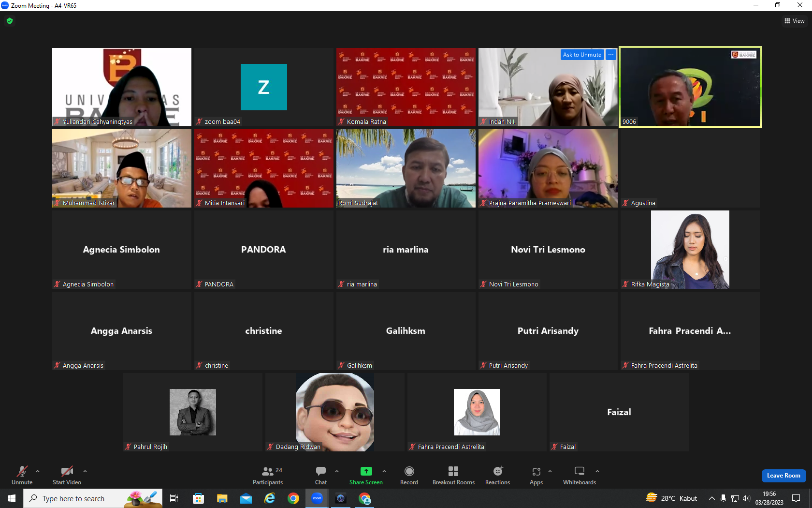The height and width of the screenshot is (508, 812).
Task: Click the Leave Room button
Action: (783, 476)
